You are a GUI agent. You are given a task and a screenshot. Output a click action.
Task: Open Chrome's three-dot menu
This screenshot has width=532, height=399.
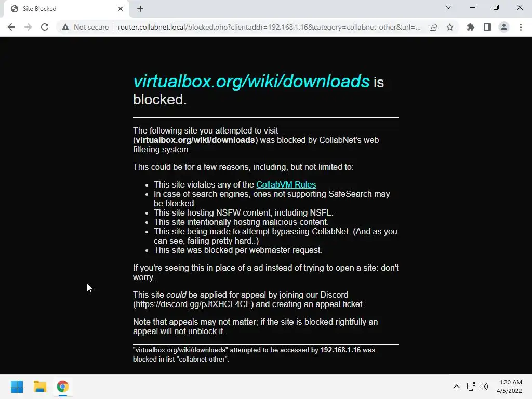click(x=521, y=27)
